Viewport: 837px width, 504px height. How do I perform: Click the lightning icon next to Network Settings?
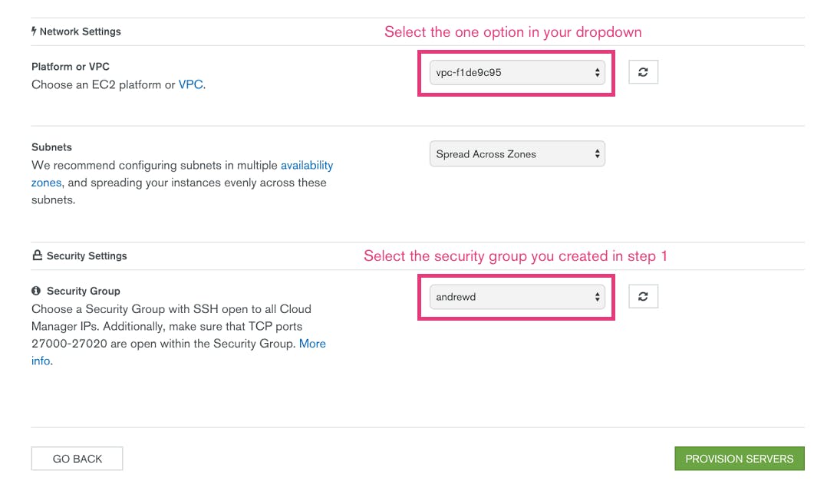tap(34, 31)
